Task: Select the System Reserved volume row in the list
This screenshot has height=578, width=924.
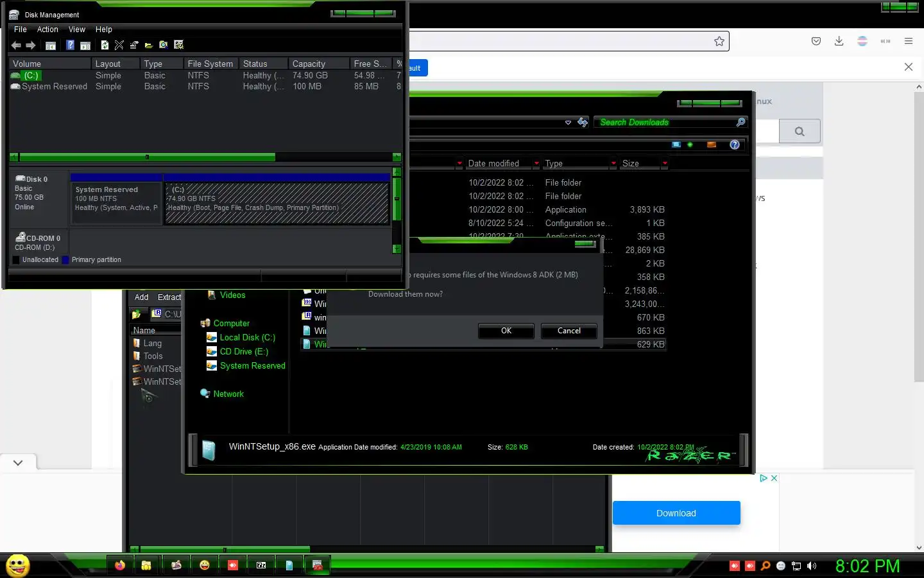Action: pyautogui.click(x=205, y=87)
